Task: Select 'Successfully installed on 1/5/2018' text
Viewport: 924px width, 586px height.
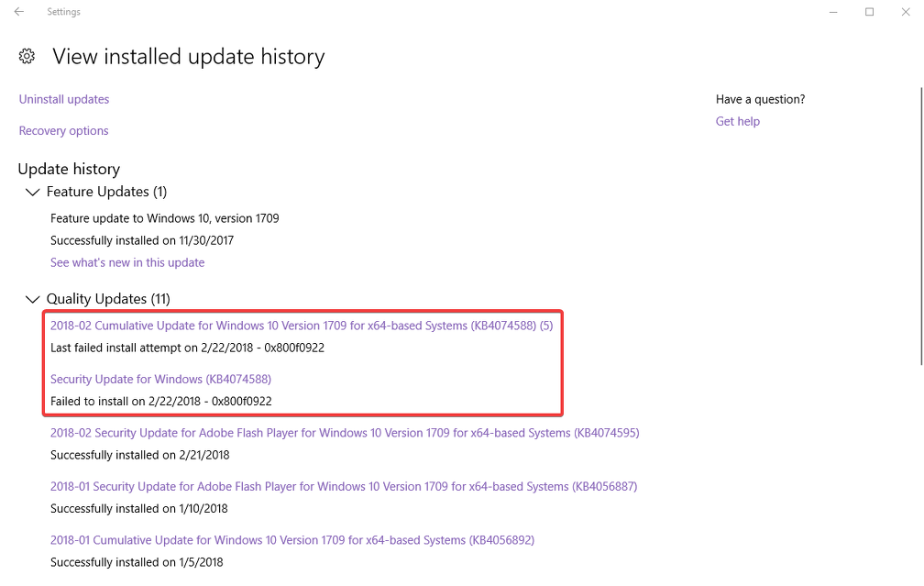Action: point(137,562)
